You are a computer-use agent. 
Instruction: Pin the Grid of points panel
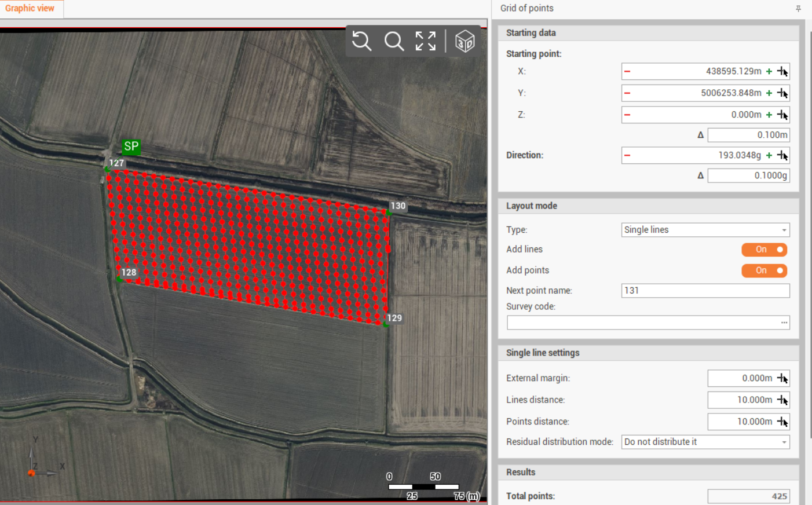[x=798, y=9]
